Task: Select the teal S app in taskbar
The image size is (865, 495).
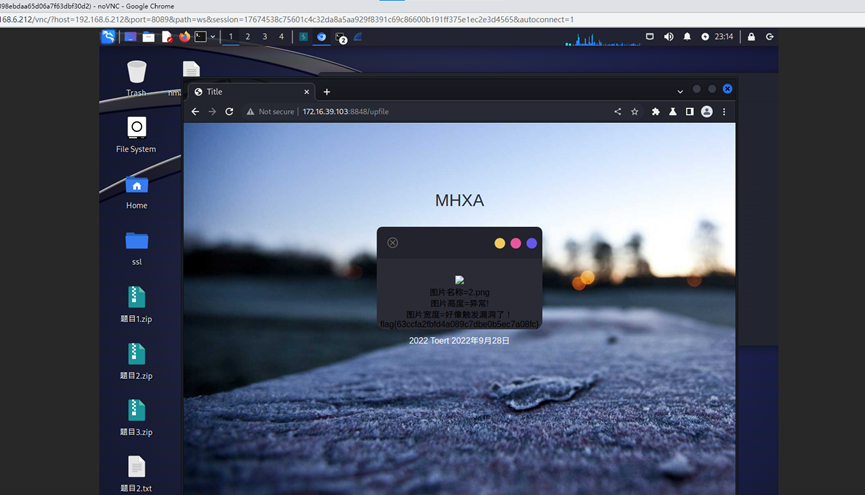Action: [x=303, y=37]
